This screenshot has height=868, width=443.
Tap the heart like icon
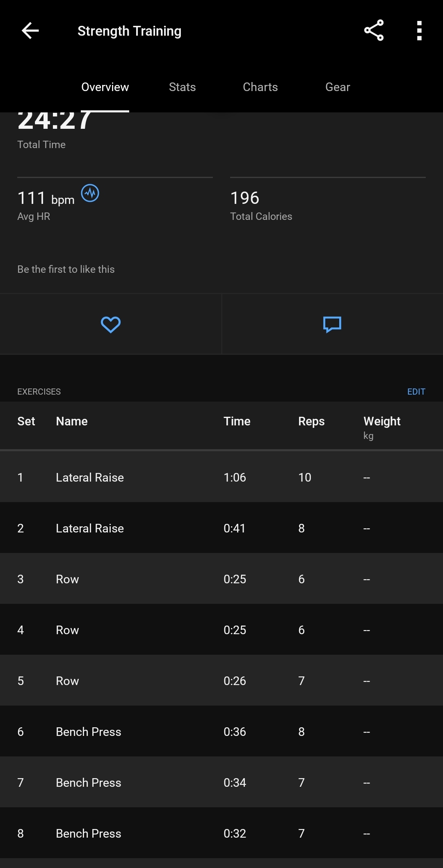[110, 324]
